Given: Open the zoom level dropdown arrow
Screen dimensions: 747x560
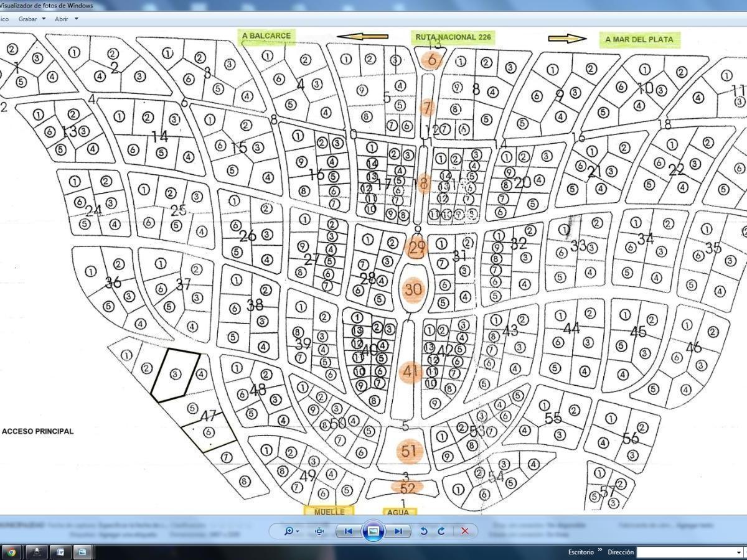Looking at the screenshot, I should (x=298, y=531).
